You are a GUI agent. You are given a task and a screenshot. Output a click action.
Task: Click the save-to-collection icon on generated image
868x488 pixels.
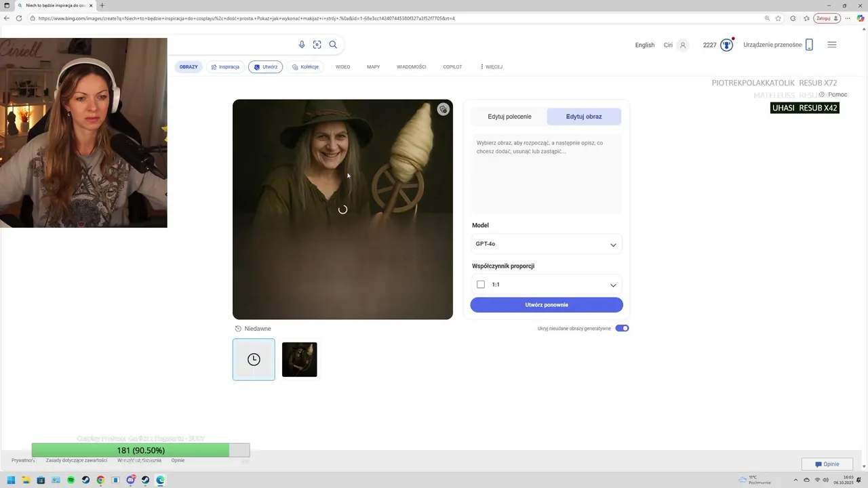point(443,109)
